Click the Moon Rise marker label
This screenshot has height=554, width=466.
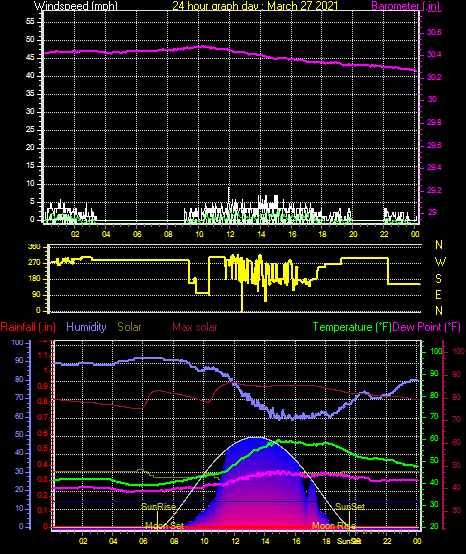coord(334,526)
